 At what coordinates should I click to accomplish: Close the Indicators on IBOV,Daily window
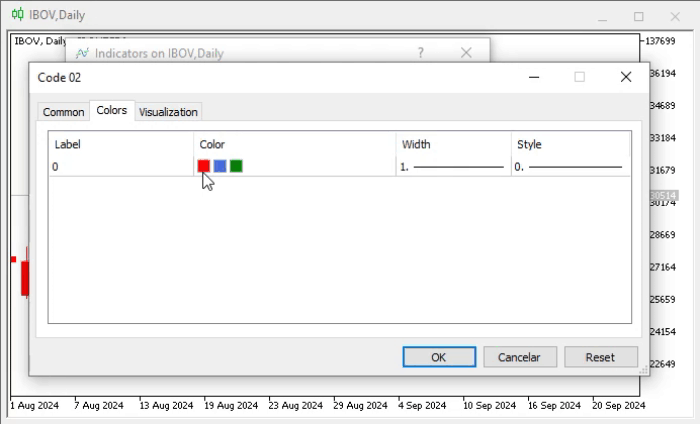click(x=466, y=53)
